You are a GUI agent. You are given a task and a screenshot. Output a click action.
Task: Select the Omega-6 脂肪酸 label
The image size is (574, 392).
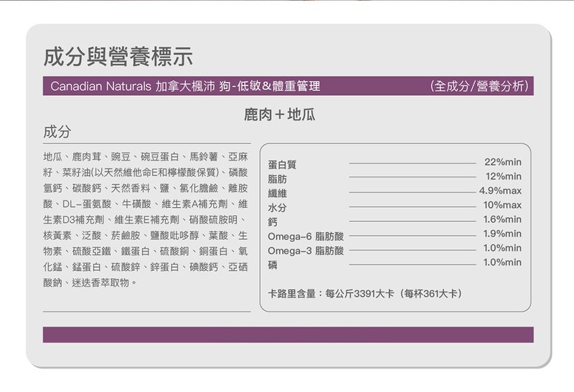click(x=306, y=236)
